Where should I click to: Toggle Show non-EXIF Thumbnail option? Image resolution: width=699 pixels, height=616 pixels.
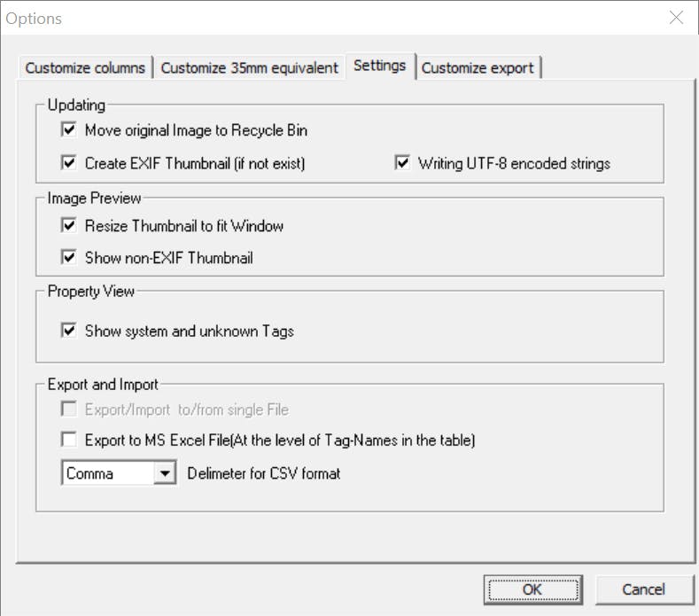(69, 258)
